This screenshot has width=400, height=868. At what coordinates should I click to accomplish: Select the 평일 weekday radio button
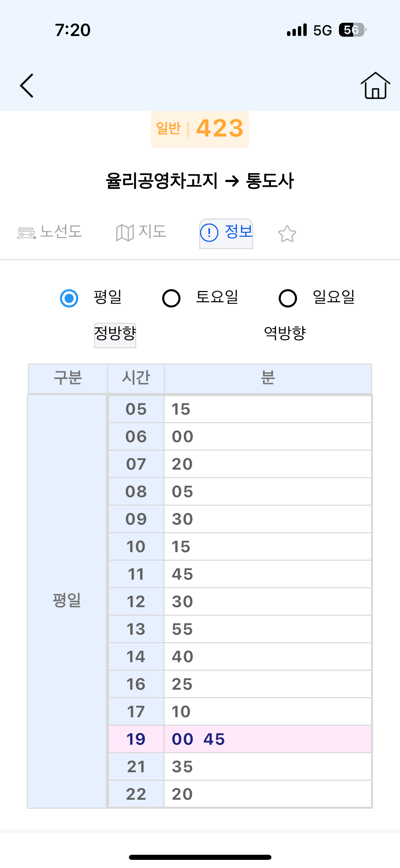point(69,298)
